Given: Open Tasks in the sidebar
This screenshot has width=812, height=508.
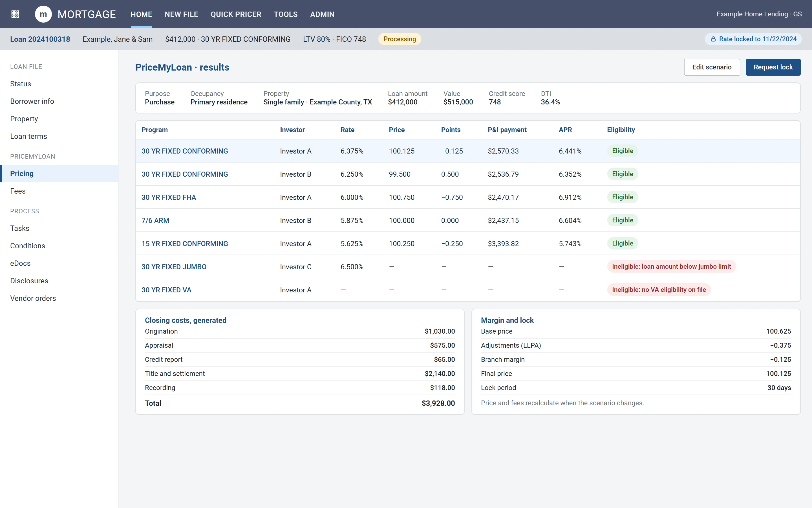Looking at the screenshot, I should pyautogui.click(x=59, y=228).
